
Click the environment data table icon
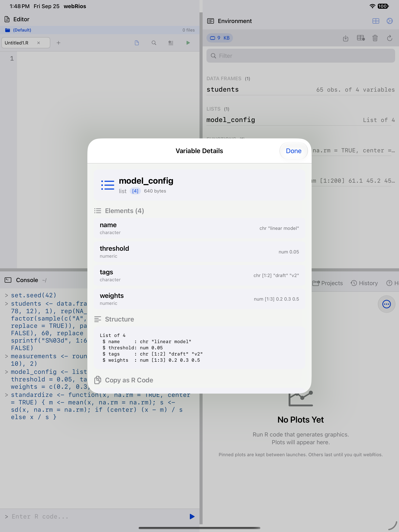coord(361,38)
